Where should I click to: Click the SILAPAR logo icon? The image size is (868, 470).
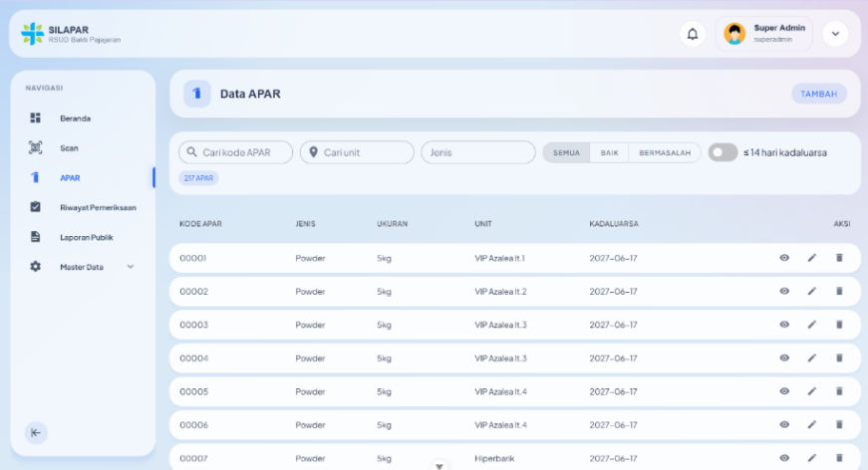click(32, 34)
